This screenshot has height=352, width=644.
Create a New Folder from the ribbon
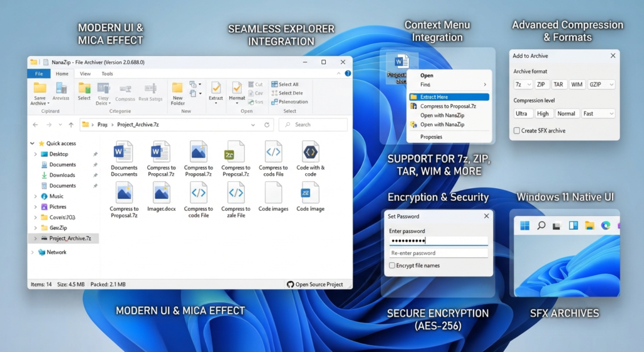177,94
